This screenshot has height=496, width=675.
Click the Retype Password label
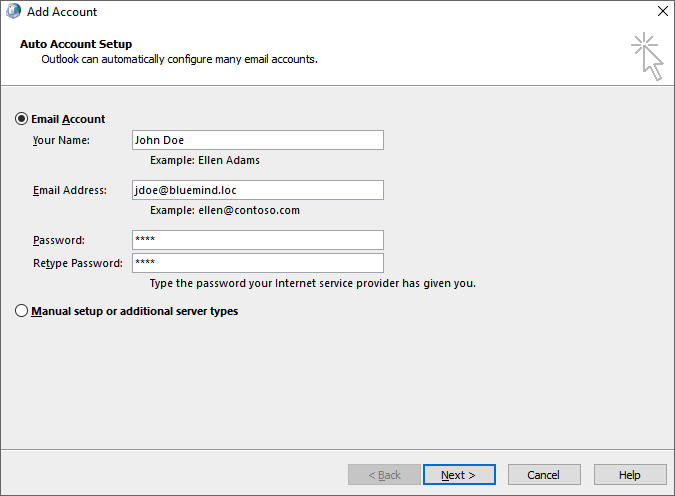(x=77, y=263)
